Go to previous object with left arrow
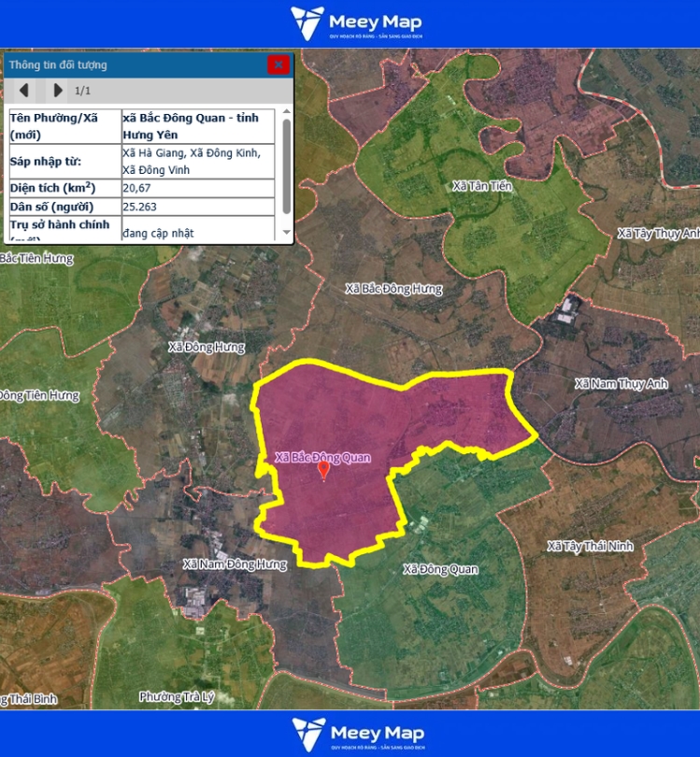Image resolution: width=700 pixels, height=757 pixels. pyautogui.click(x=24, y=91)
